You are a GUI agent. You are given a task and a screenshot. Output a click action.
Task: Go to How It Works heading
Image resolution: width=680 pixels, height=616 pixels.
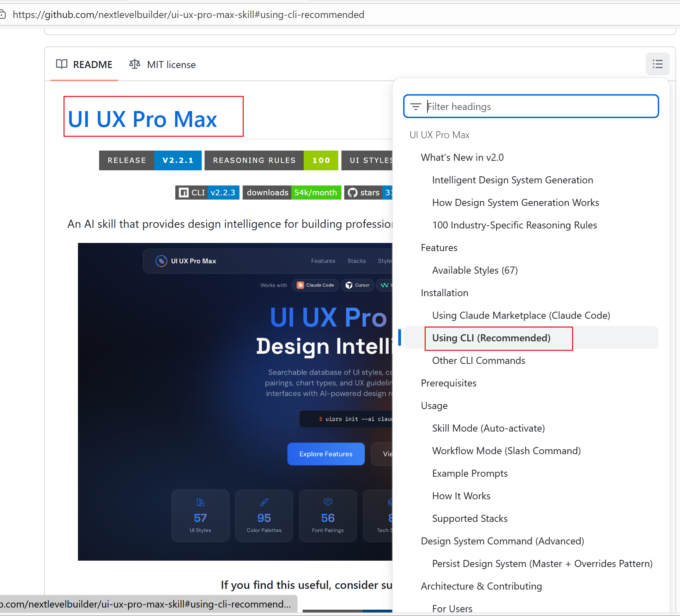pos(461,496)
